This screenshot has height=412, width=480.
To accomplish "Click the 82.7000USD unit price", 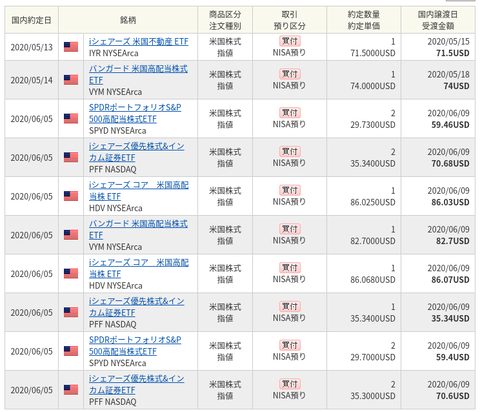I will click(373, 241).
